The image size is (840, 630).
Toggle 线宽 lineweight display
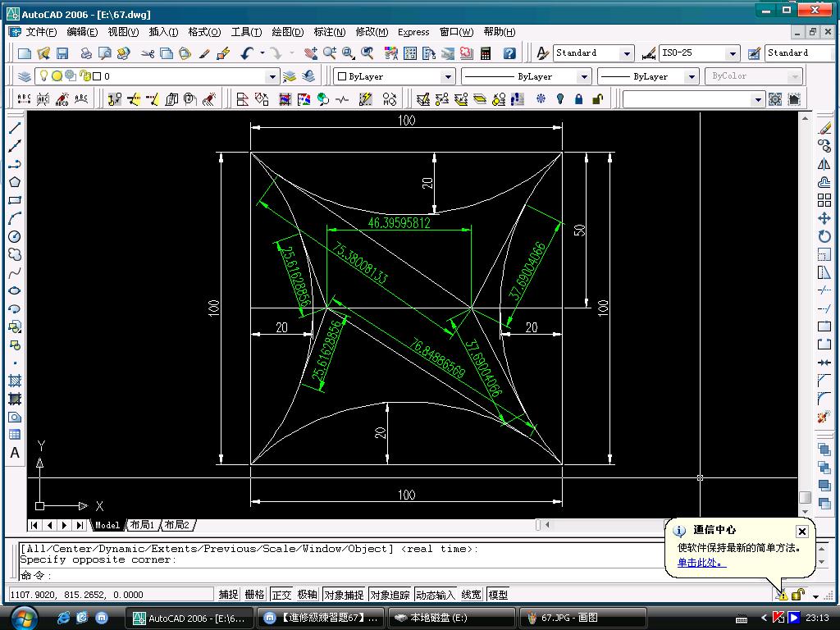(x=472, y=595)
